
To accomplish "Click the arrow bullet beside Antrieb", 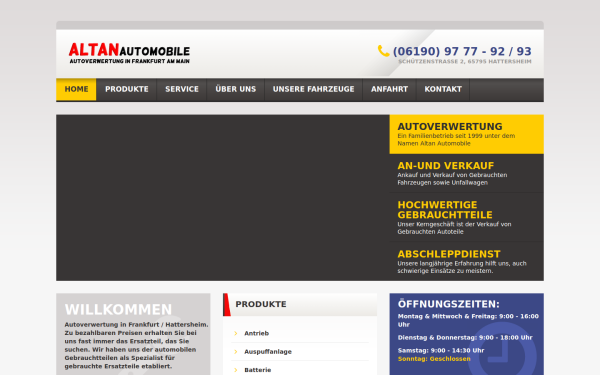I will tap(236, 333).
